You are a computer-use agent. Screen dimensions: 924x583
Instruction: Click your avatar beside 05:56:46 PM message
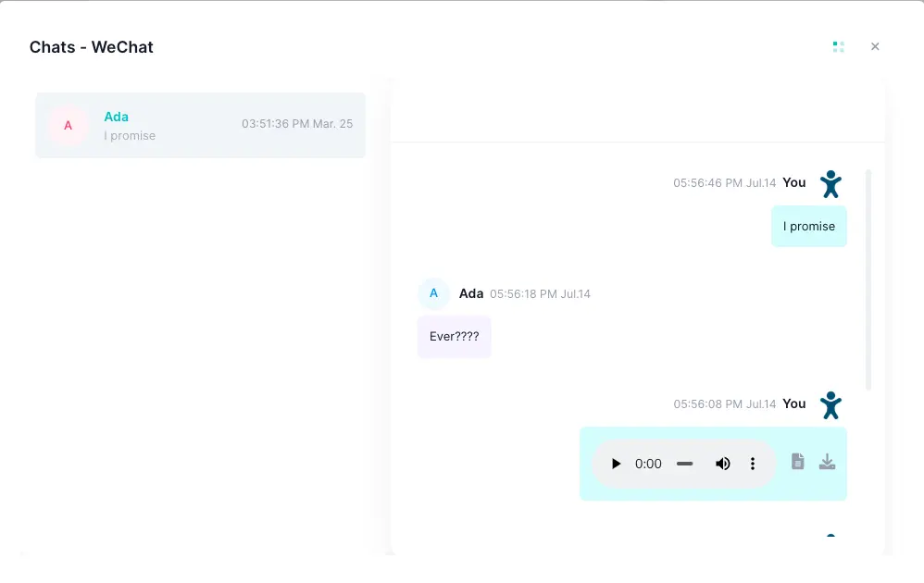pyautogui.click(x=830, y=184)
